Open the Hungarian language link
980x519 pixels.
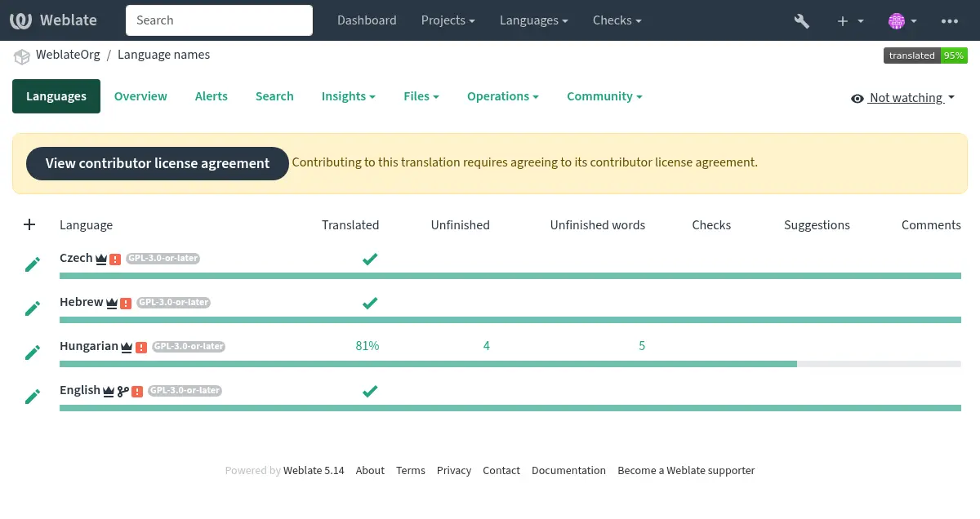pyautogui.click(x=89, y=346)
